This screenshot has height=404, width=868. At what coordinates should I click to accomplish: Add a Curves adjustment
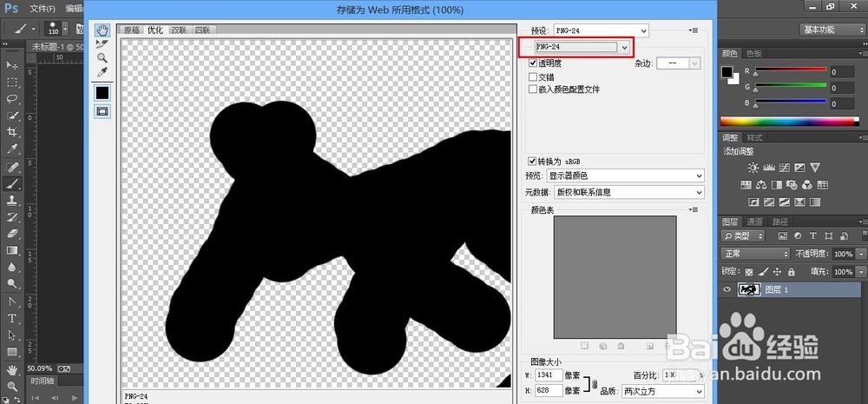point(785,168)
